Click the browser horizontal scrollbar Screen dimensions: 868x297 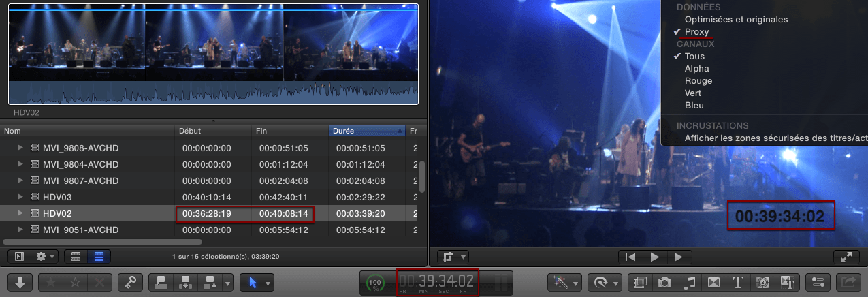tap(102, 241)
